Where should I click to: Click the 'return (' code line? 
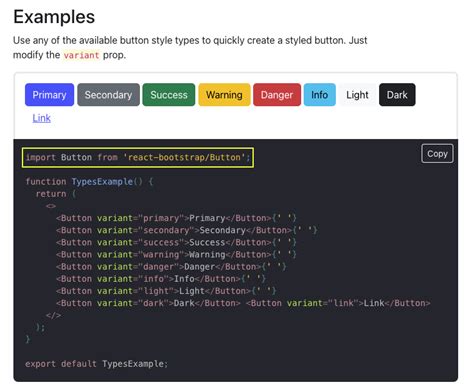pos(56,194)
